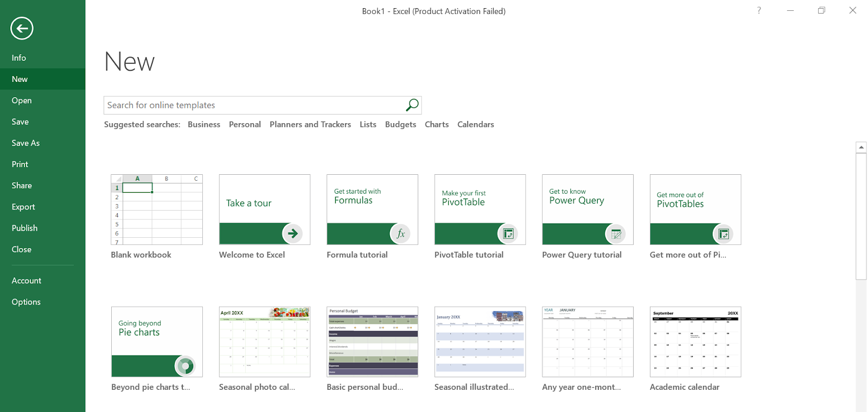Image resolution: width=868 pixels, height=412 pixels.
Task: Click the back arrow circle icon
Action: (22, 28)
